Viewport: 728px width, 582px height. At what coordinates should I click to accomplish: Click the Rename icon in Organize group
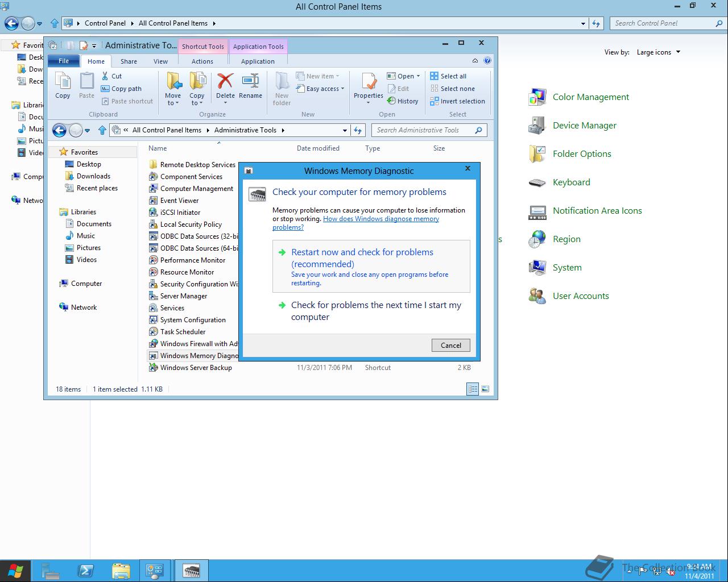pos(250,86)
